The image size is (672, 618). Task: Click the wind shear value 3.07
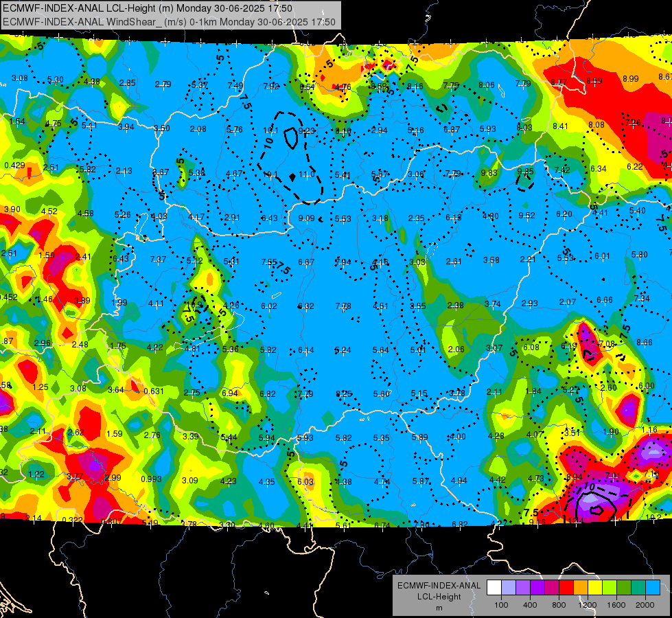click(x=494, y=348)
